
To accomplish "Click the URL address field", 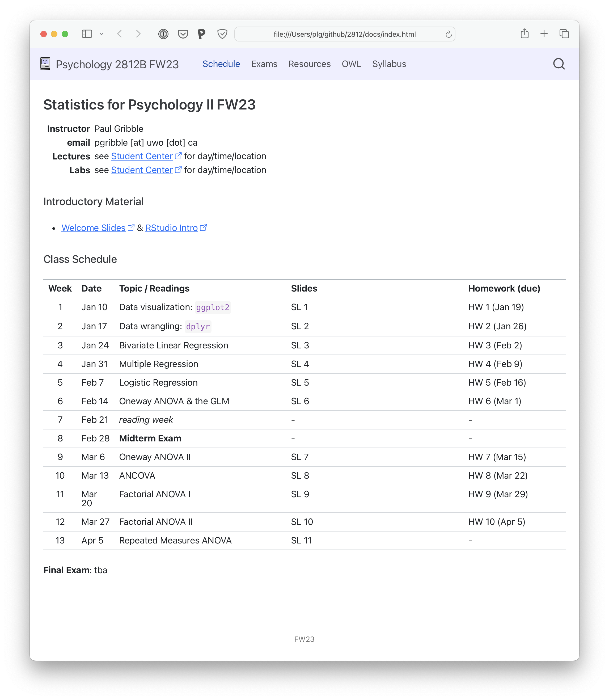I will (344, 34).
